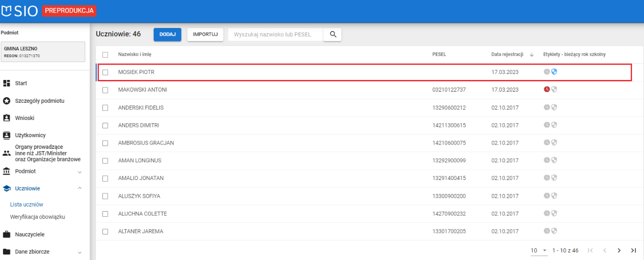Click the grey clock icon for ANDERSKI FIDELIS

pos(547,107)
